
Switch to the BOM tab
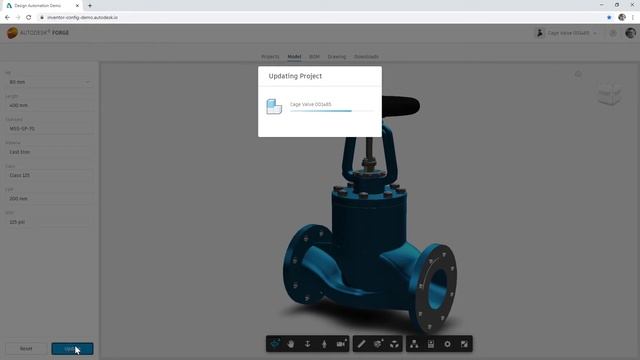tap(314, 57)
